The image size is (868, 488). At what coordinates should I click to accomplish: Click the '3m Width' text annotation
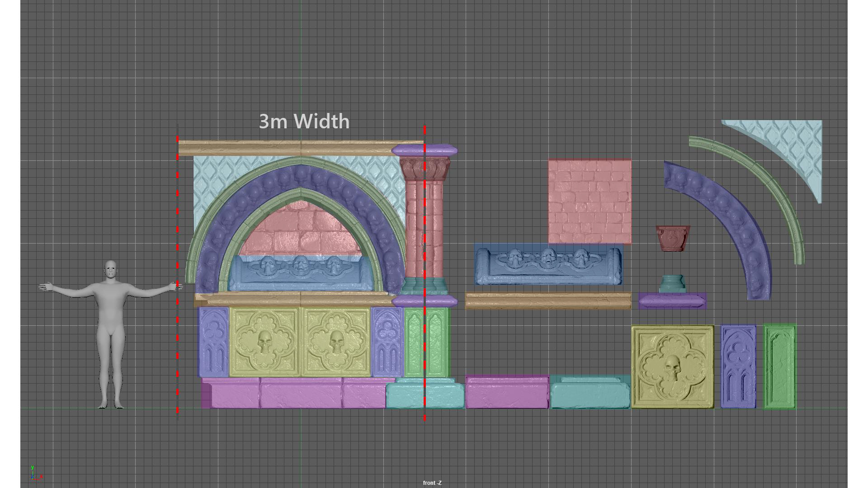point(304,122)
